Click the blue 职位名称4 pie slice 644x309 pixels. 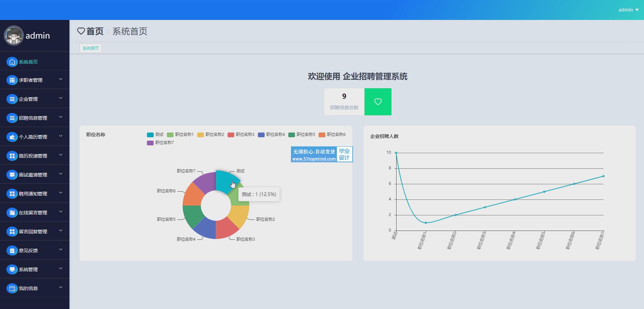point(206,228)
